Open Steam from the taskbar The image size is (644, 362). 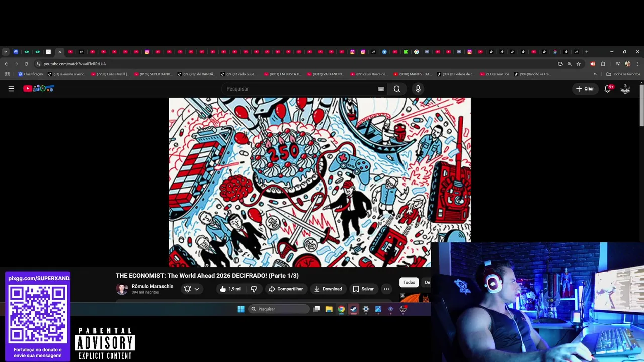pos(354,309)
